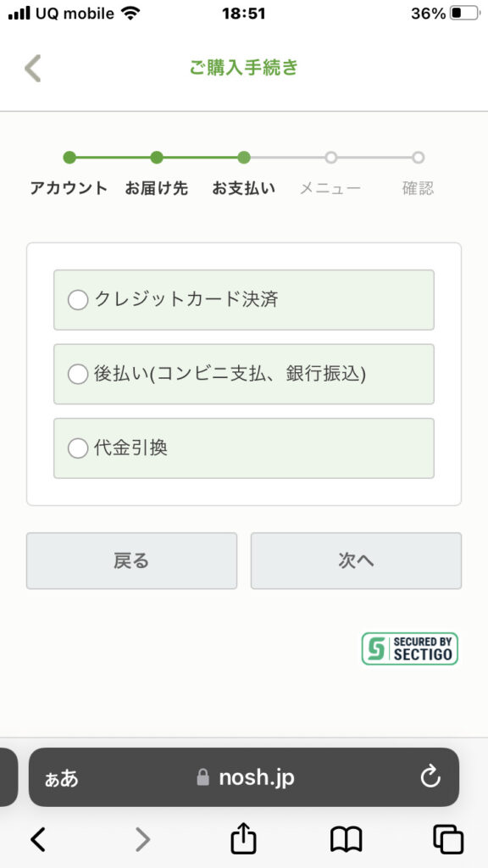Image resolution: width=488 pixels, height=868 pixels.
Task: Tap the back chevron in page header
Action: tap(33, 69)
